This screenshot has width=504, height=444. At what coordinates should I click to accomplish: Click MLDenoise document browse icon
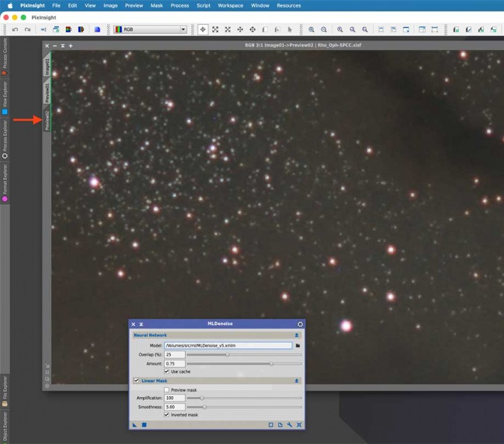point(280,425)
